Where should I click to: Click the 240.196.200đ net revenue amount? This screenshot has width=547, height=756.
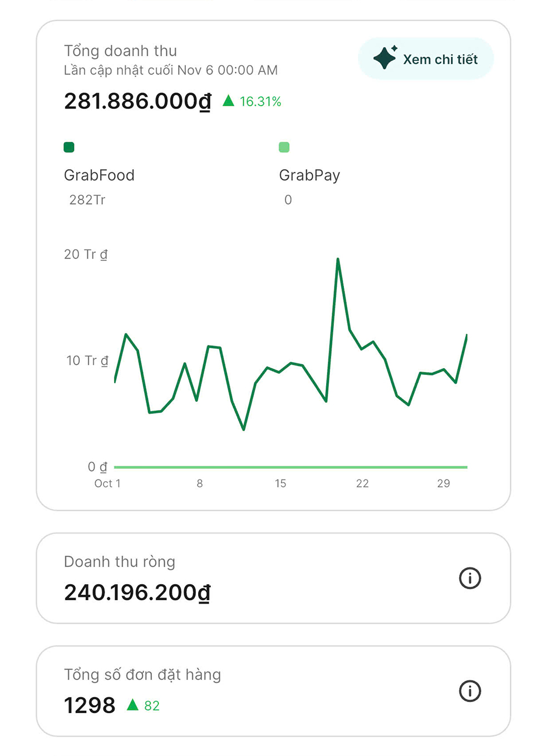pyautogui.click(x=137, y=592)
